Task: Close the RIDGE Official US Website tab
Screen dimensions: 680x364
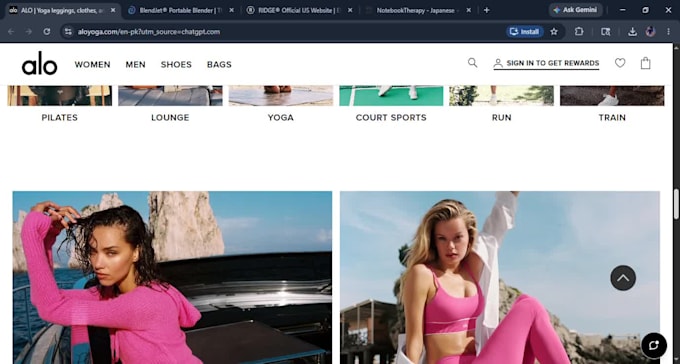Action: tap(350, 10)
